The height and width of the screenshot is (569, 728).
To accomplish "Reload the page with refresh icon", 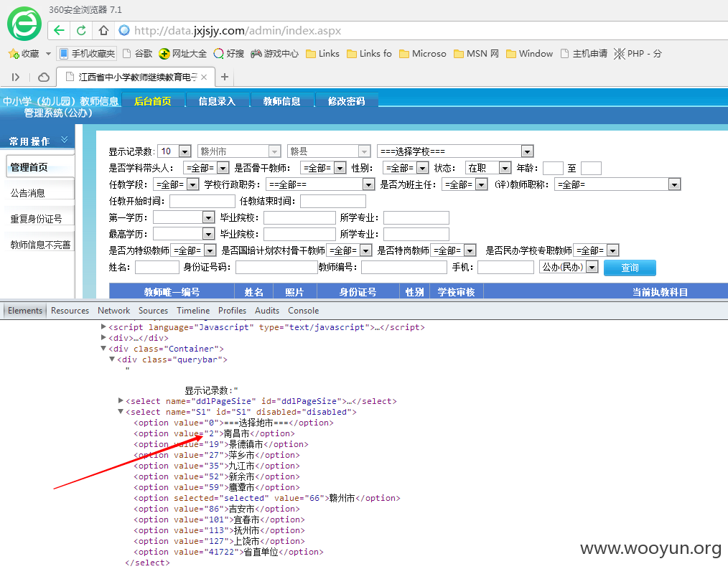I will click(x=81, y=31).
